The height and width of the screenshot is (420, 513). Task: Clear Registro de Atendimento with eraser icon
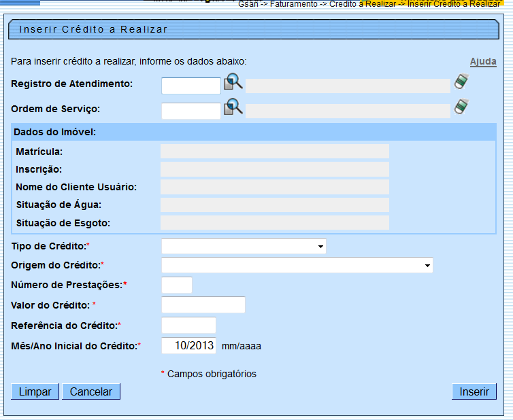[462, 82]
